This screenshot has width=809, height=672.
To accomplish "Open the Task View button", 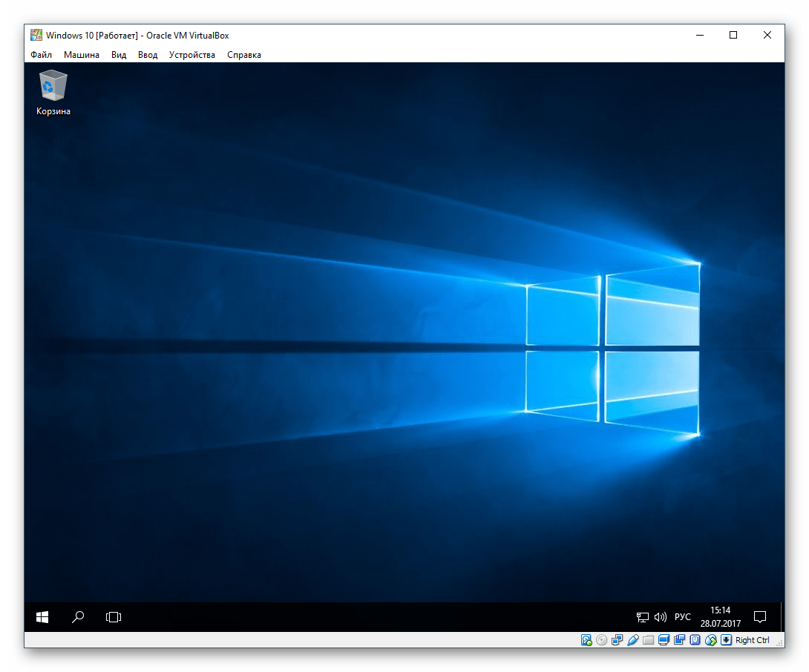I will click(x=114, y=617).
